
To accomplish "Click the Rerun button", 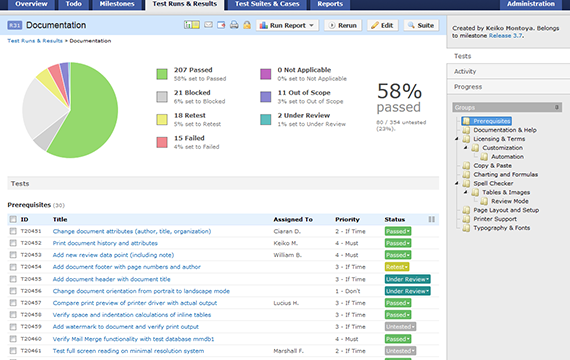I will [343, 25].
